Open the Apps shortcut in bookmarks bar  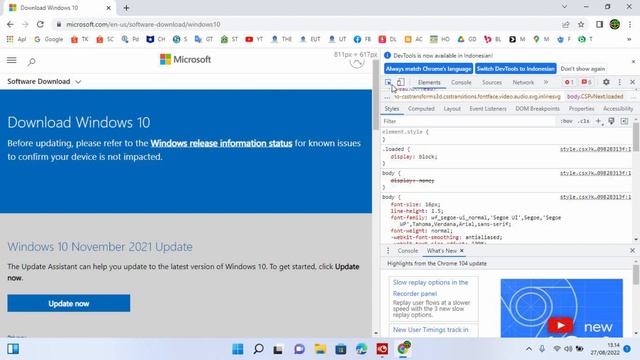tap(16, 39)
